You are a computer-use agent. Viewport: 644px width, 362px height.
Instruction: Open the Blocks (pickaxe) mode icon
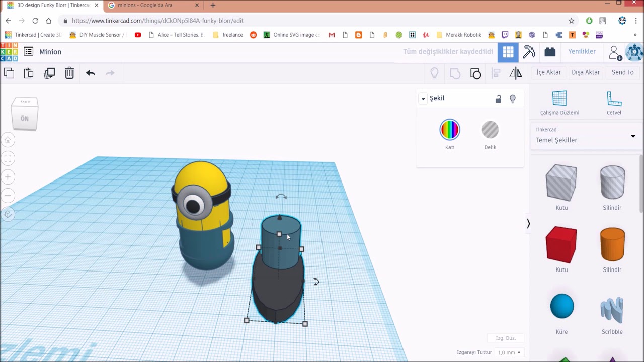(x=529, y=52)
